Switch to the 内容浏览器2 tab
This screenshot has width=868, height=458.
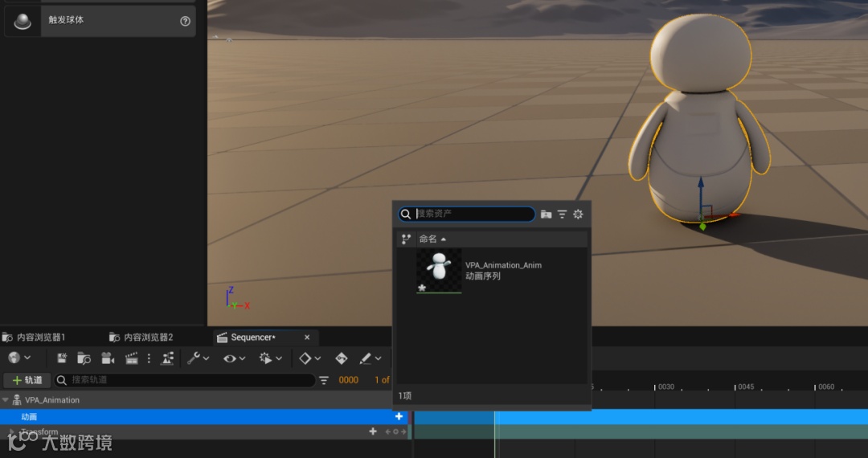click(141, 337)
